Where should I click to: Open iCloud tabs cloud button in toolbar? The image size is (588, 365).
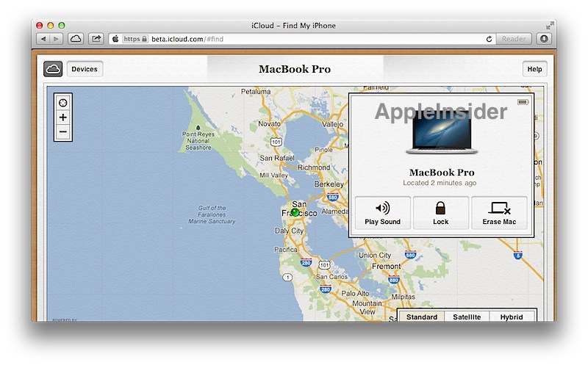[76, 39]
